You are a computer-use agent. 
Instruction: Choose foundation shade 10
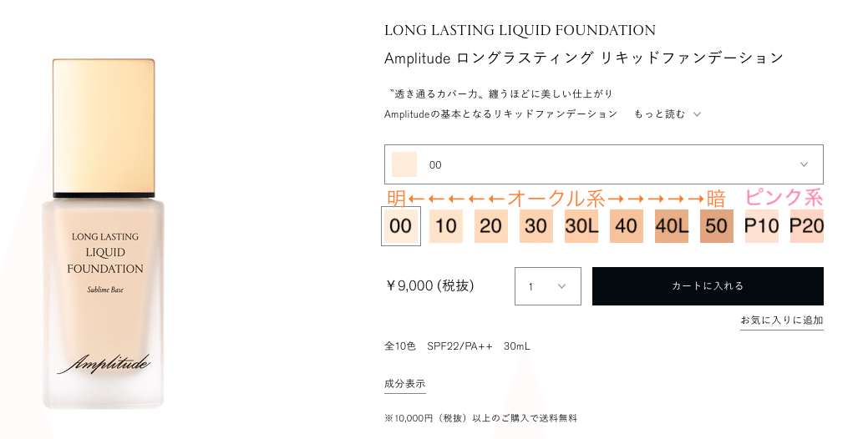pos(446,226)
